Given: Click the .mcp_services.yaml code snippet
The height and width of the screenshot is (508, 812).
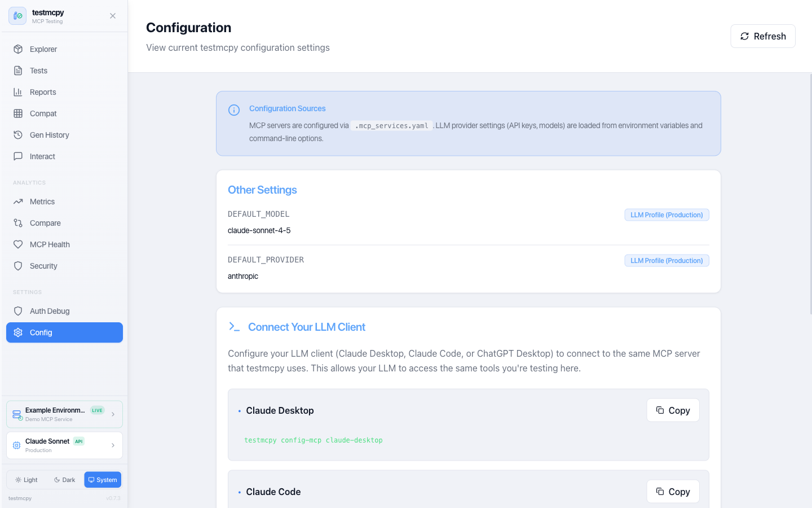Looking at the screenshot, I should (x=392, y=126).
